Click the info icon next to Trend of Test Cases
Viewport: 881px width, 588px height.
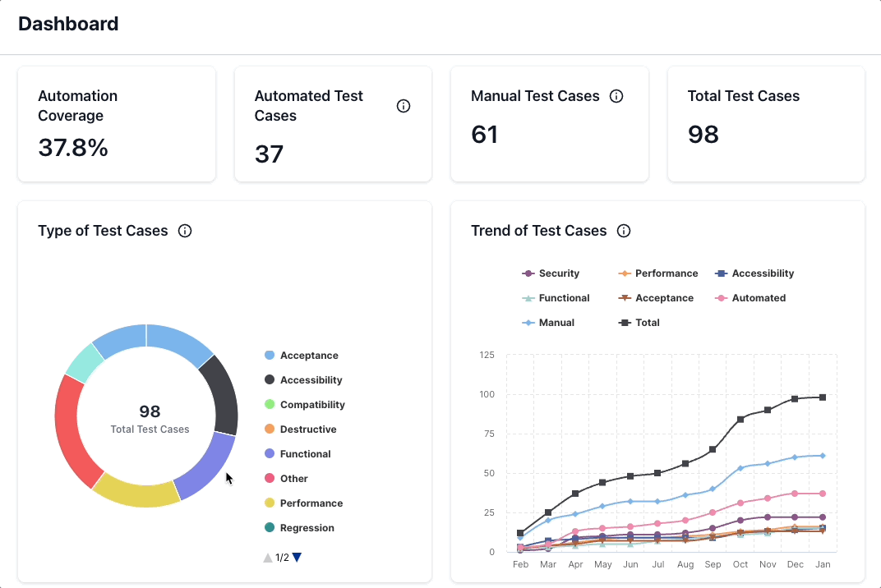(x=624, y=231)
